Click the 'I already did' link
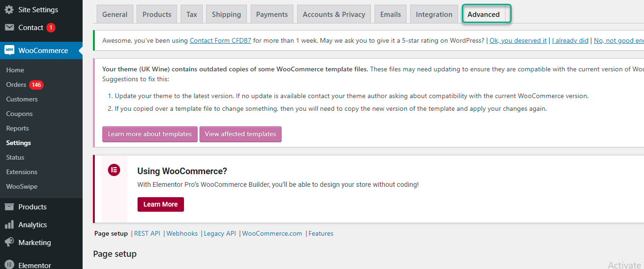 [x=570, y=40]
